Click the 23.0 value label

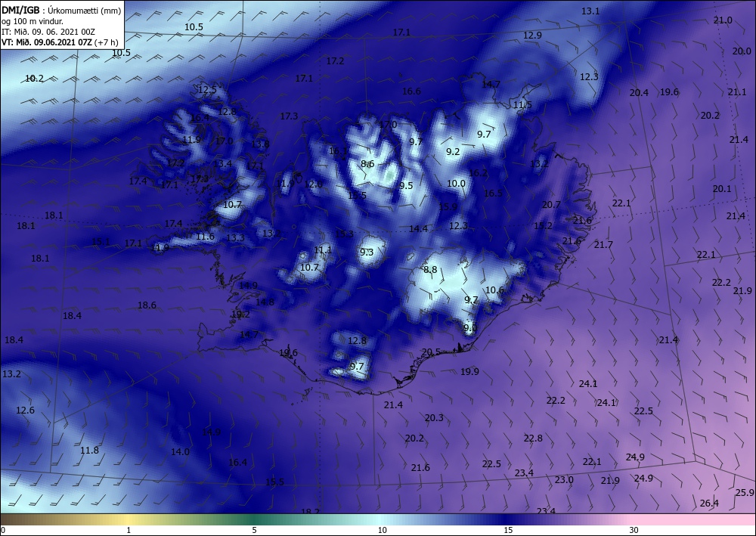[564, 479]
